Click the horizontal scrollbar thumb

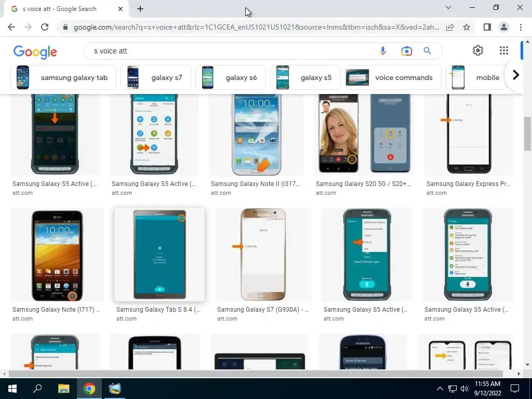[x=256, y=374]
